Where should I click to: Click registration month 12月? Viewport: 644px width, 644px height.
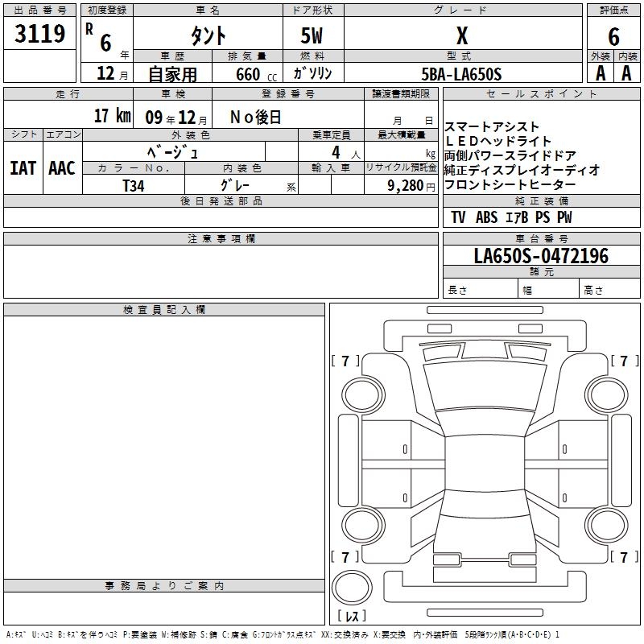[x=113, y=73]
